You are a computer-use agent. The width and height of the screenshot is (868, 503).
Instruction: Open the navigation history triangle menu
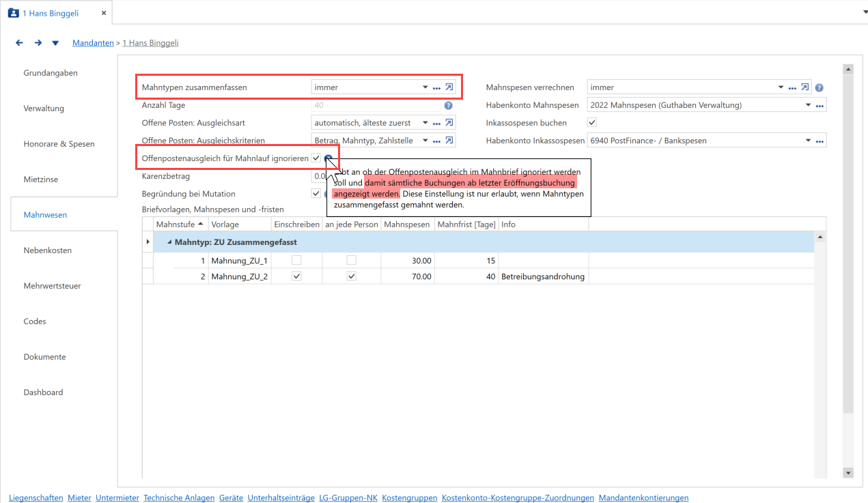click(x=55, y=43)
